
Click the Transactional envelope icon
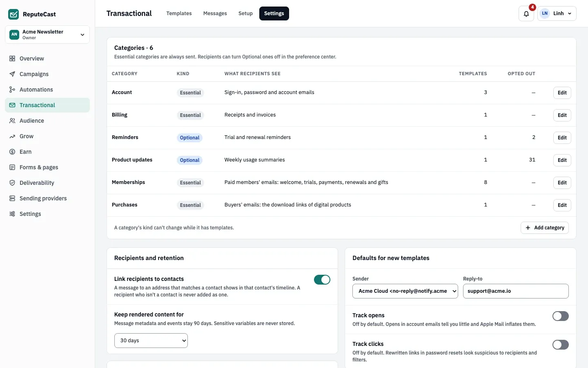[x=12, y=105]
